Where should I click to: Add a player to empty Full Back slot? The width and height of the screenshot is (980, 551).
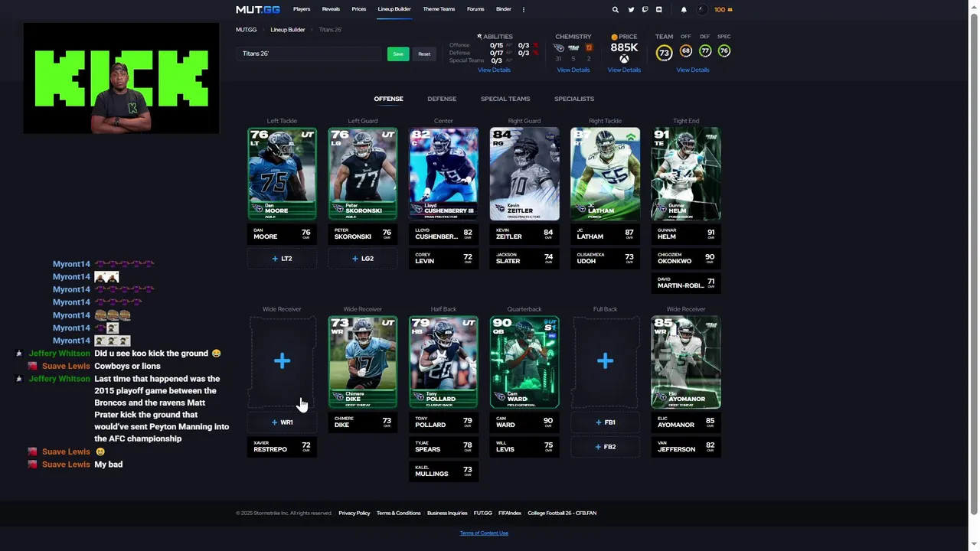pyautogui.click(x=605, y=361)
